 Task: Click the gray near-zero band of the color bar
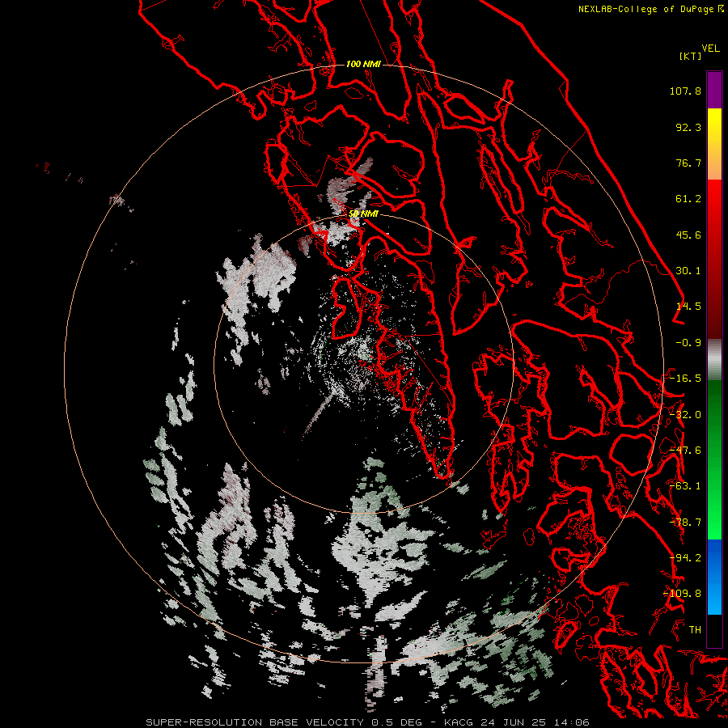coord(714,360)
